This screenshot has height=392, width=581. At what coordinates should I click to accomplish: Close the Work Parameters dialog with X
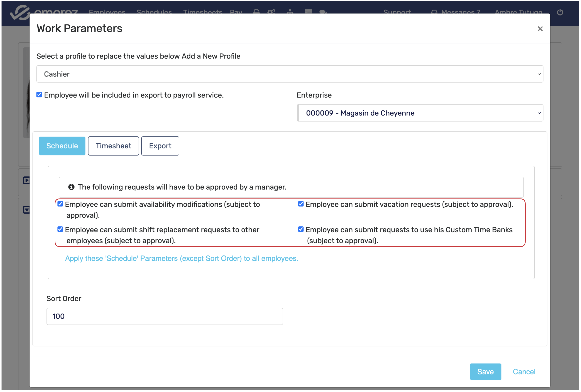[540, 29]
